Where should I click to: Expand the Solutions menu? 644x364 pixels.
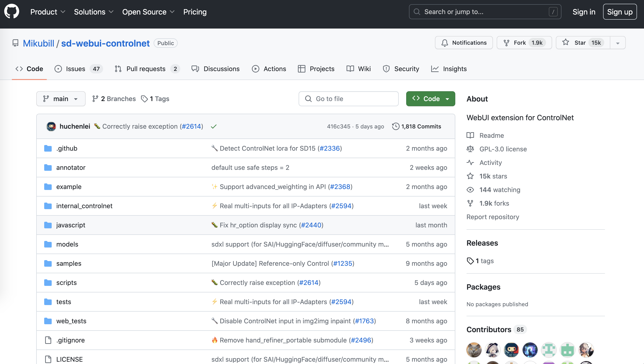(94, 12)
